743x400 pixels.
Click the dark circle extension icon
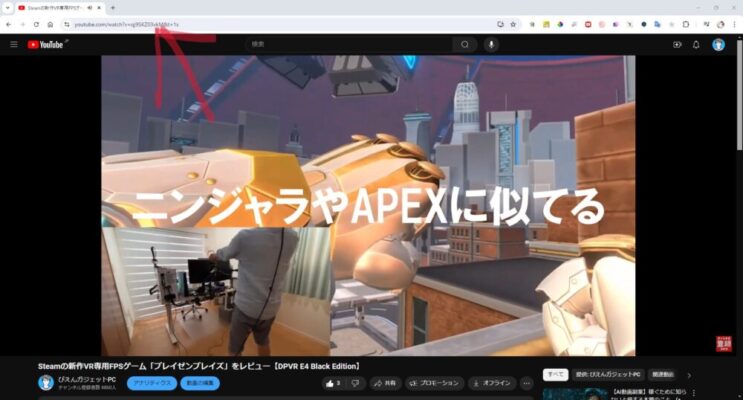[x=644, y=24]
